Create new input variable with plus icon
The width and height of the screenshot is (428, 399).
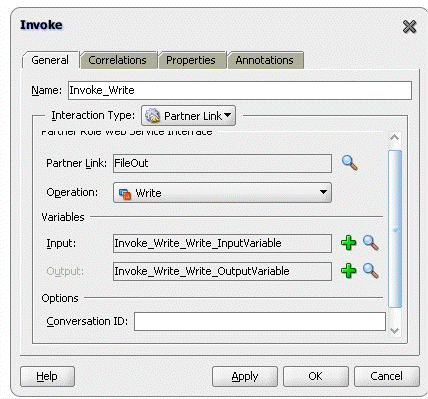tap(349, 243)
